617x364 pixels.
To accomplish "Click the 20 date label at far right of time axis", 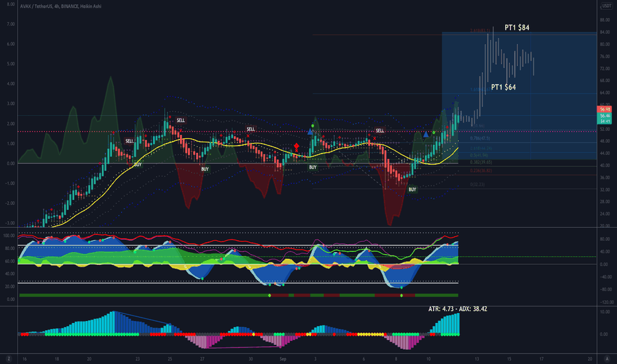I will coord(590,359).
